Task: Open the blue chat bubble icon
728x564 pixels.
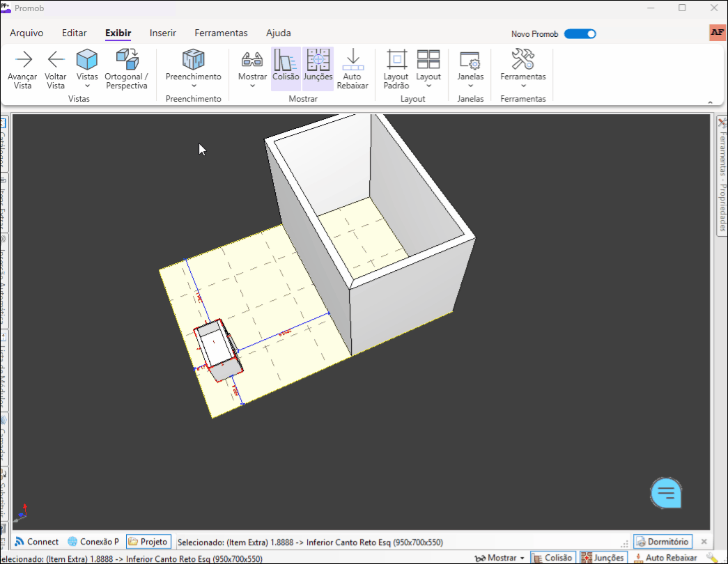Action: click(666, 493)
